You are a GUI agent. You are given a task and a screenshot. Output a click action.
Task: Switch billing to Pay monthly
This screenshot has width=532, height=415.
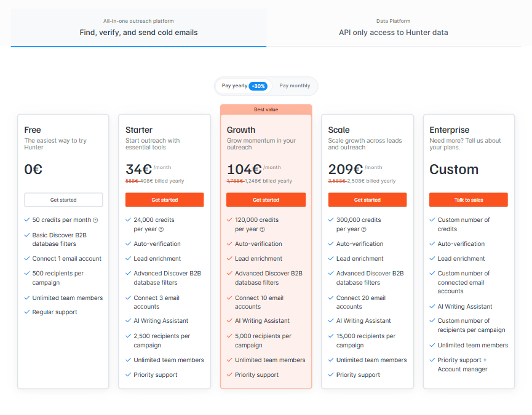pos(294,86)
